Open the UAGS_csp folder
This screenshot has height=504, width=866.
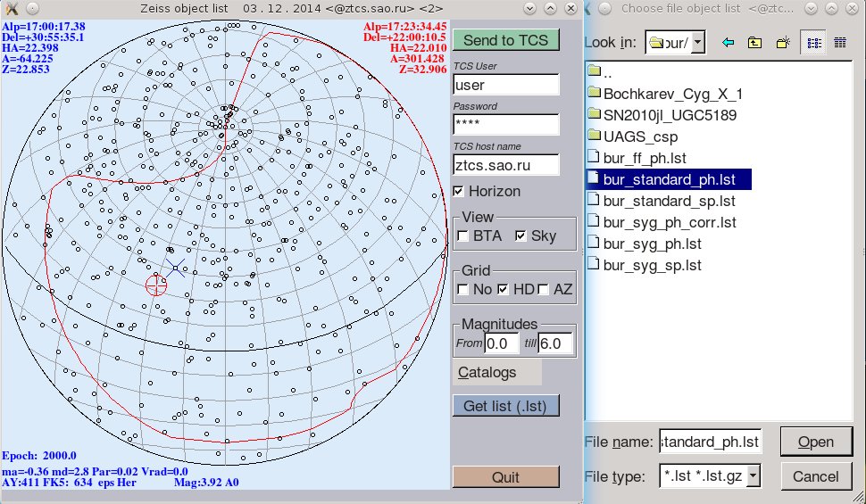click(633, 136)
